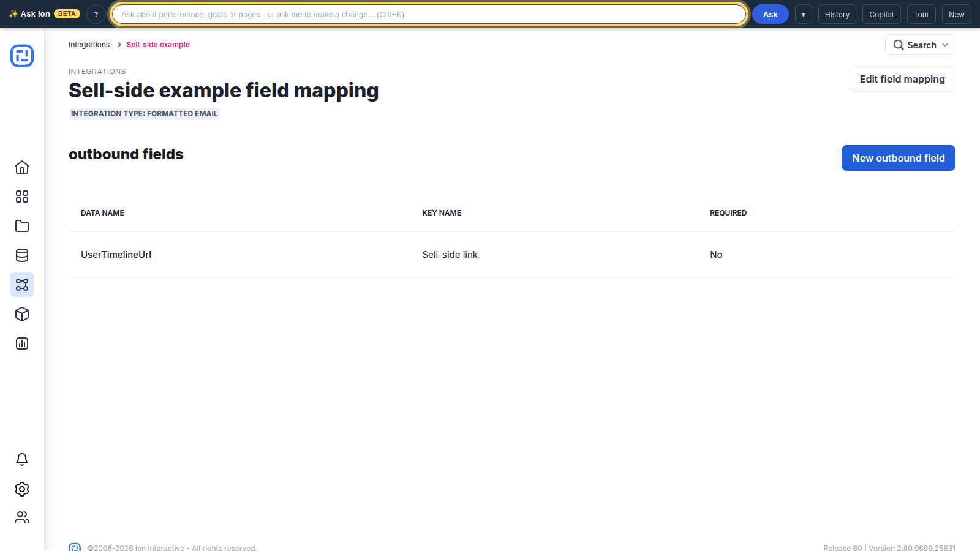The width and height of the screenshot is (980, 551).
Task: Open Sell-side example breadcrumb link
Action: (158, 45)
